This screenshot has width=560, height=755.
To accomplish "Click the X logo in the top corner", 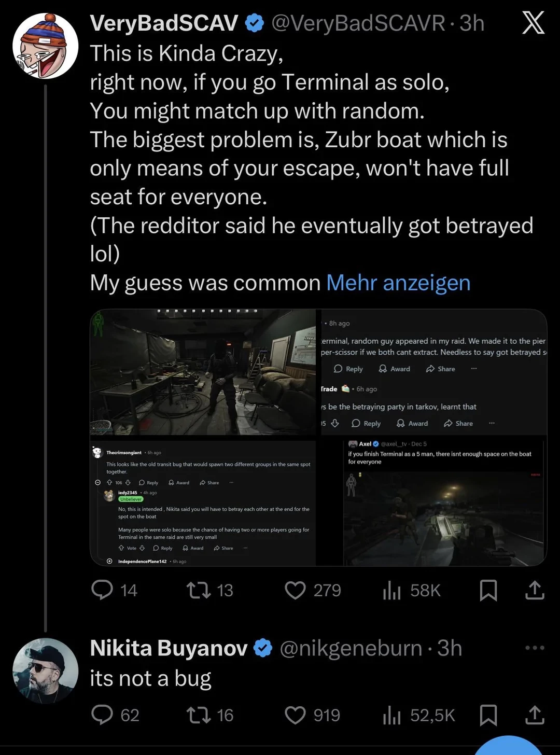I will pyautogui.click(x=534, y=23).
